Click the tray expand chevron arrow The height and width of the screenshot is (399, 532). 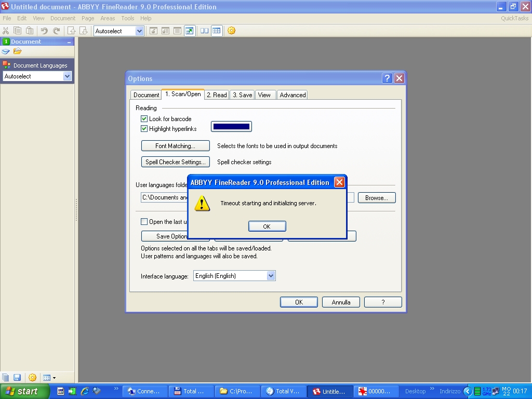tap(468, 391)
